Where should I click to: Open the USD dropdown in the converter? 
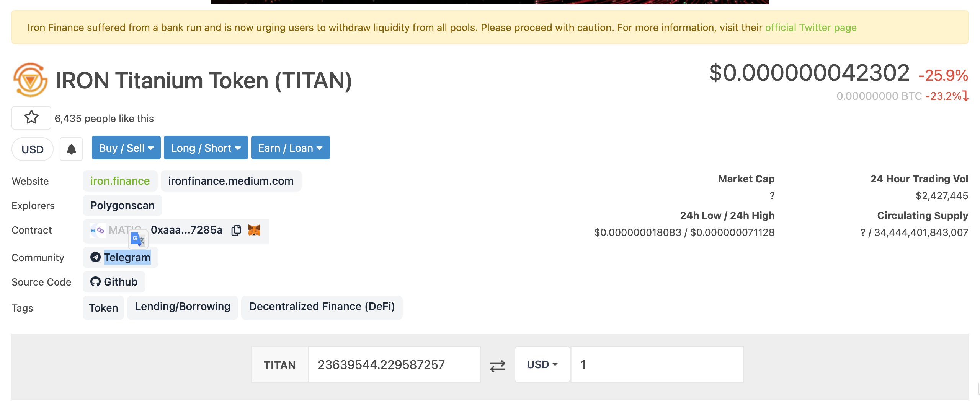(x=542, y=364)
